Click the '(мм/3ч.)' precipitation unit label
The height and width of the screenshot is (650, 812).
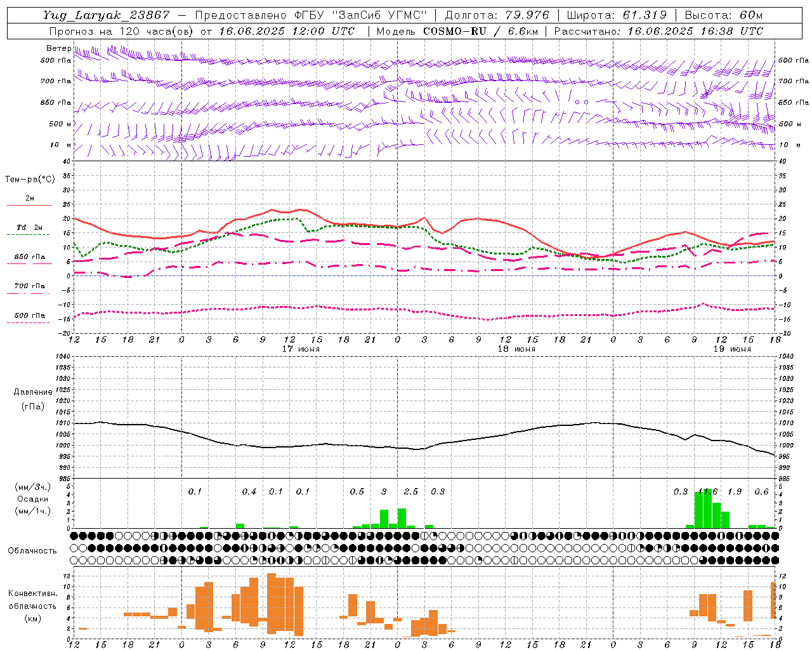[33, 487]
